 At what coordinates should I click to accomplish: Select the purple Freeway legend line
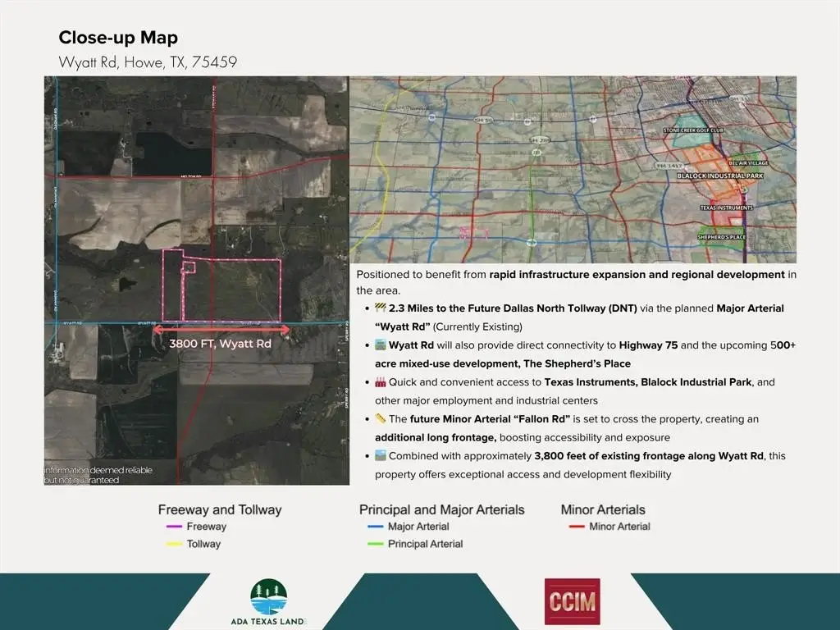[172, 527]
